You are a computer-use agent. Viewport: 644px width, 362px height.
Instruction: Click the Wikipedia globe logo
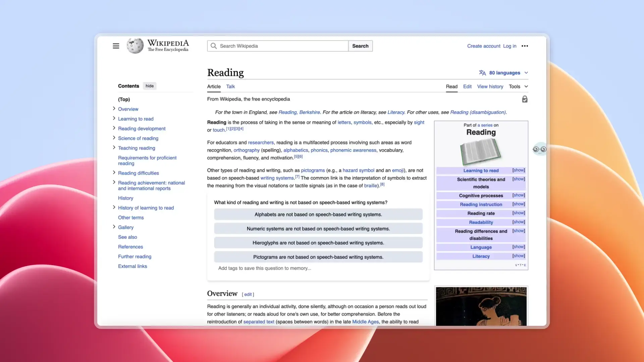[x=135, y=46]
